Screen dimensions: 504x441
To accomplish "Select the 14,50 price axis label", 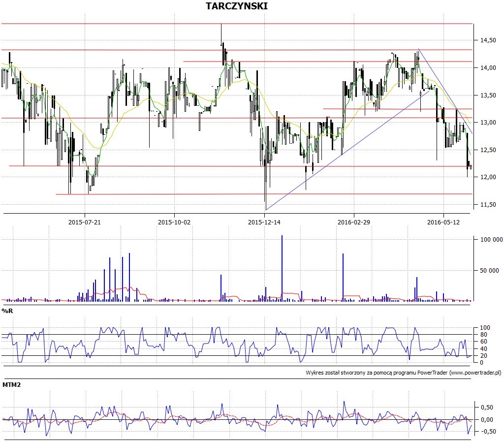I will [x=488, y=40].
